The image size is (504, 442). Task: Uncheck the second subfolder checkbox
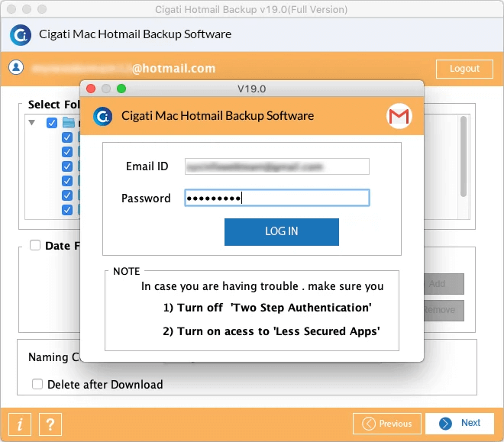67,152
